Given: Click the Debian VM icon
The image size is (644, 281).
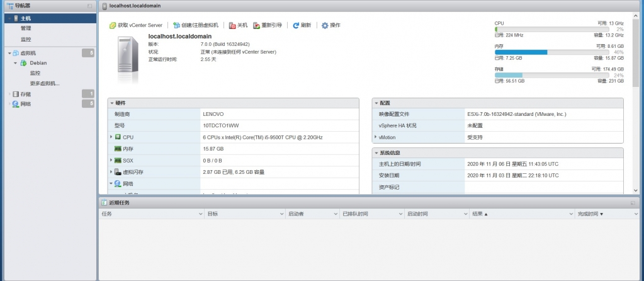Looking at the screenshot, I should [23, 63].
